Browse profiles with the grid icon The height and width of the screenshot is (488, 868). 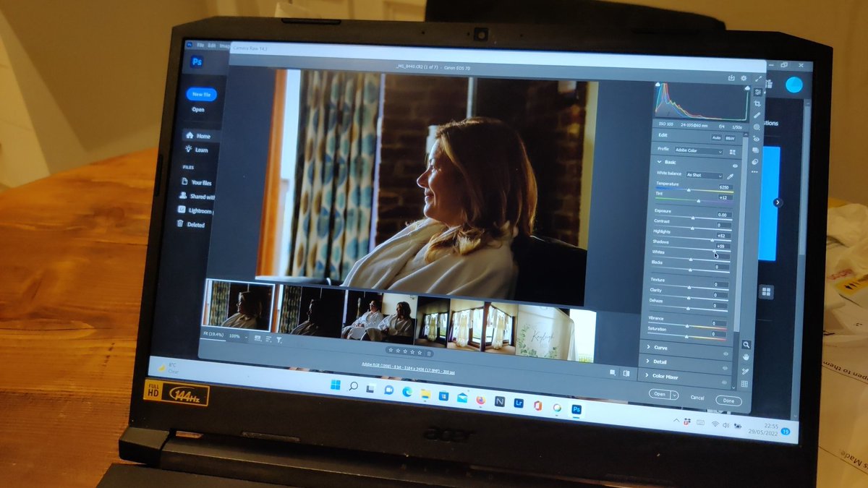tap(733, 152)
